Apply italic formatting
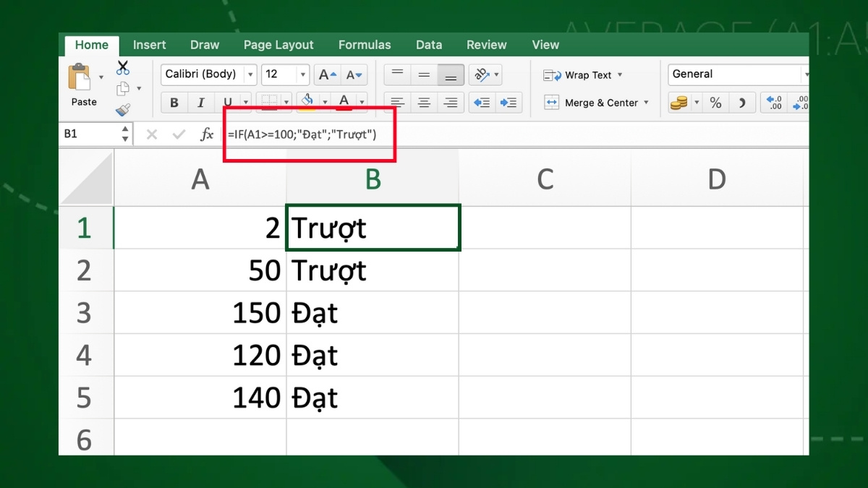Viewport: 868px width, 488px height. [x=201, y=102]
